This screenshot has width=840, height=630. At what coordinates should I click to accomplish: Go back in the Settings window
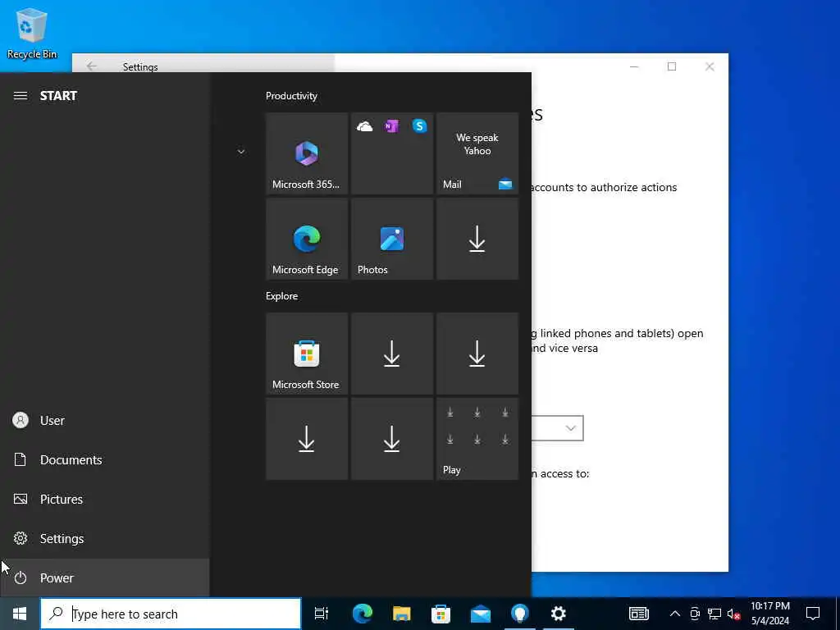click(x=92, y=66)
